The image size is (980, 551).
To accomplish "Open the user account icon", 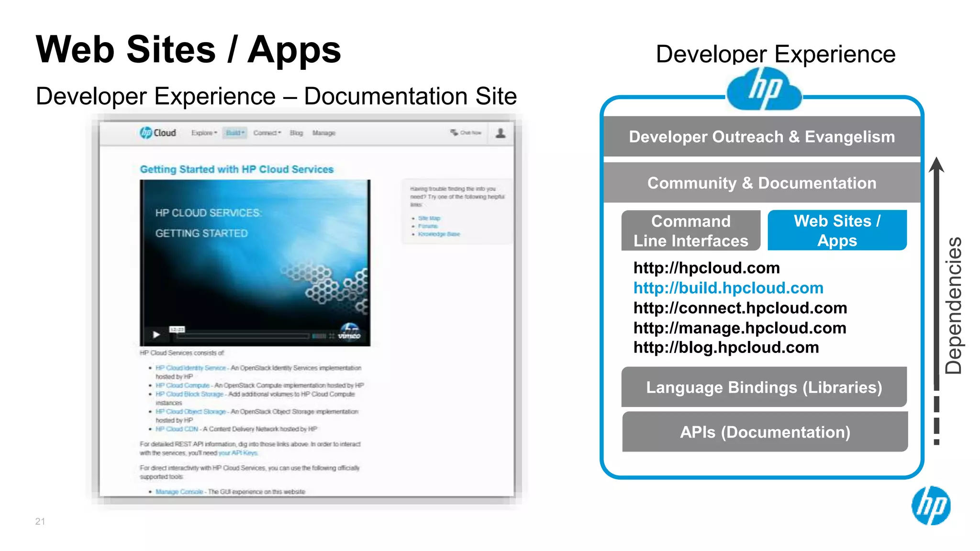I will (501, 133).
